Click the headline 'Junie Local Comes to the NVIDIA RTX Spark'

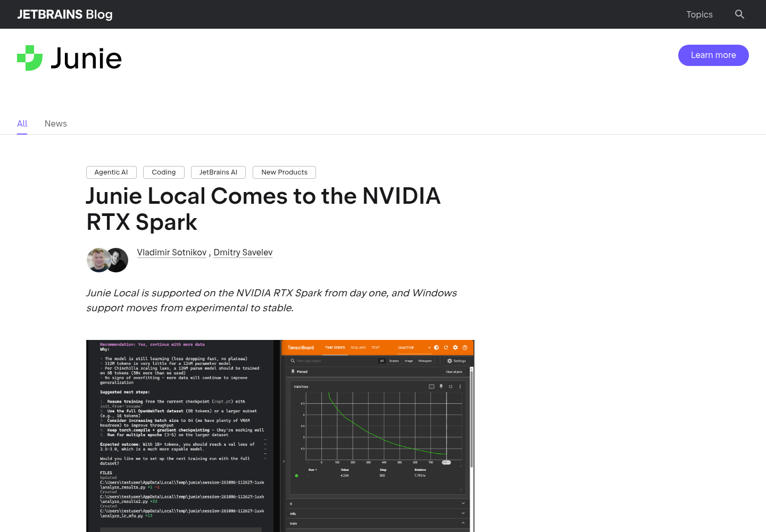(x=263, y=209)
